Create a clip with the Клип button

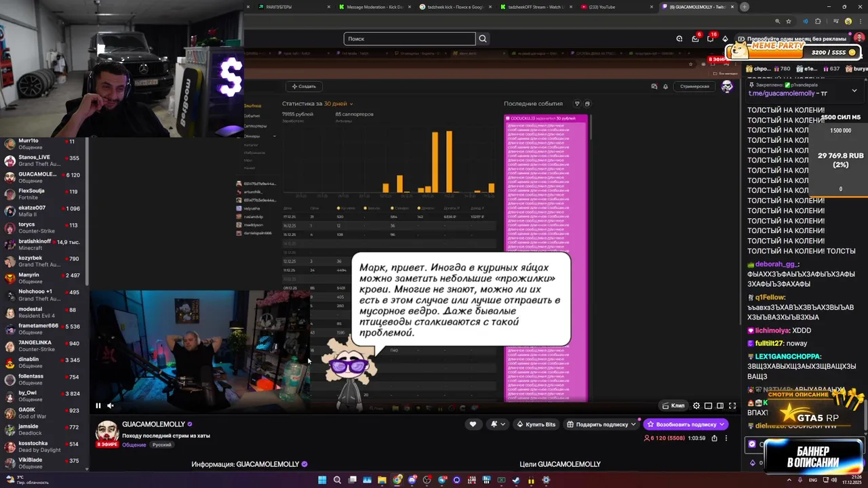(x=673, y=406)
